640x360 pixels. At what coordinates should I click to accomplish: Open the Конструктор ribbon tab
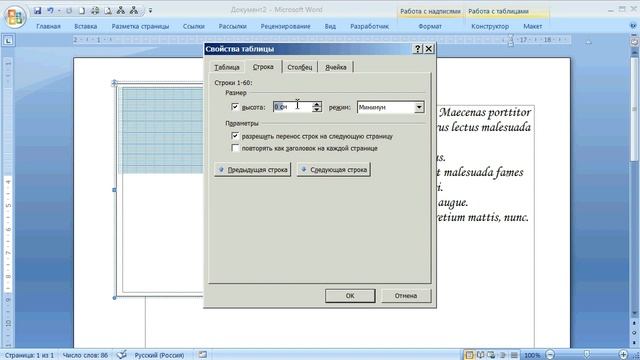(490, 26)
